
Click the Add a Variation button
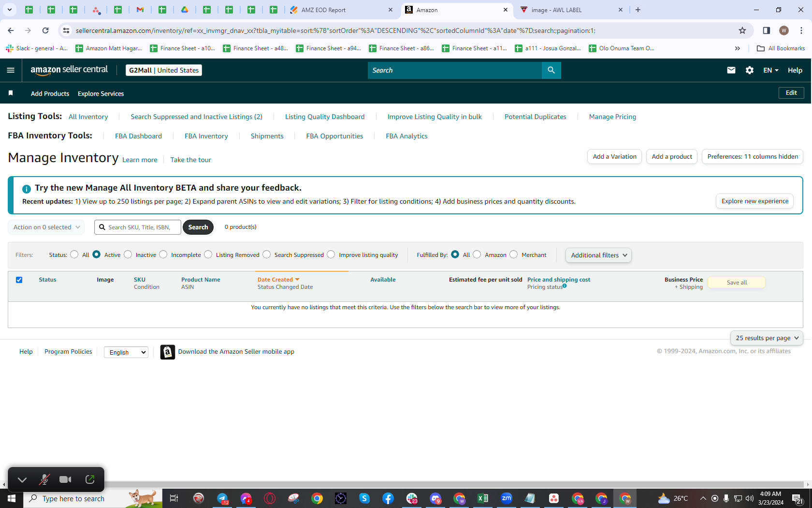(x=614, y=157)
